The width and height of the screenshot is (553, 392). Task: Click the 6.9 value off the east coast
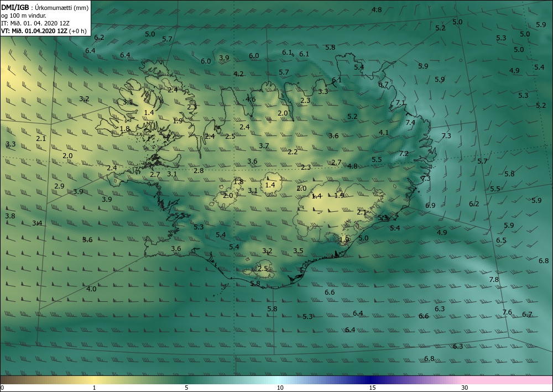(430, 205)
